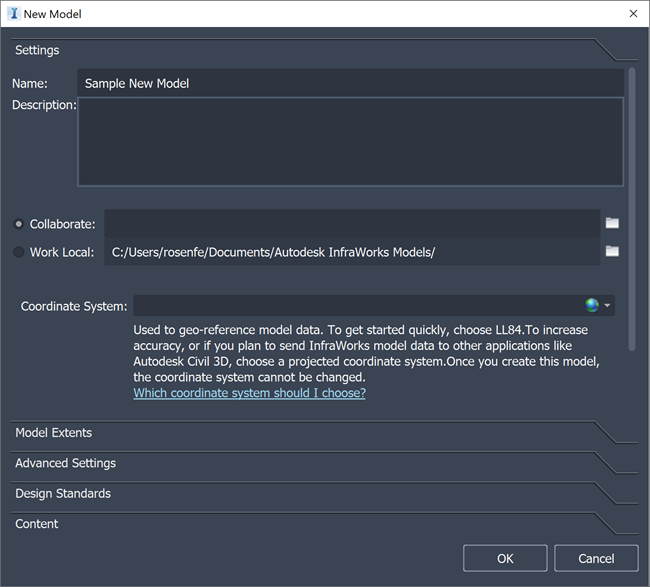Expand the Advanced Settings section
Screen dimensions: 650x587
click(324, 463)
